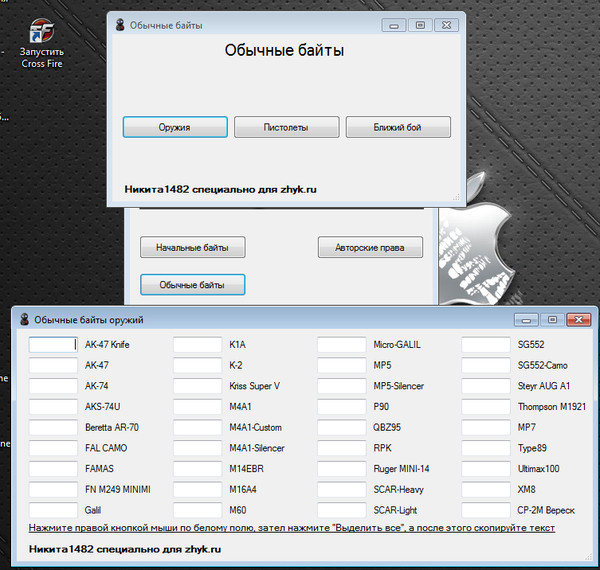Focus the Kriss Super V field

(x=197, y=386)
